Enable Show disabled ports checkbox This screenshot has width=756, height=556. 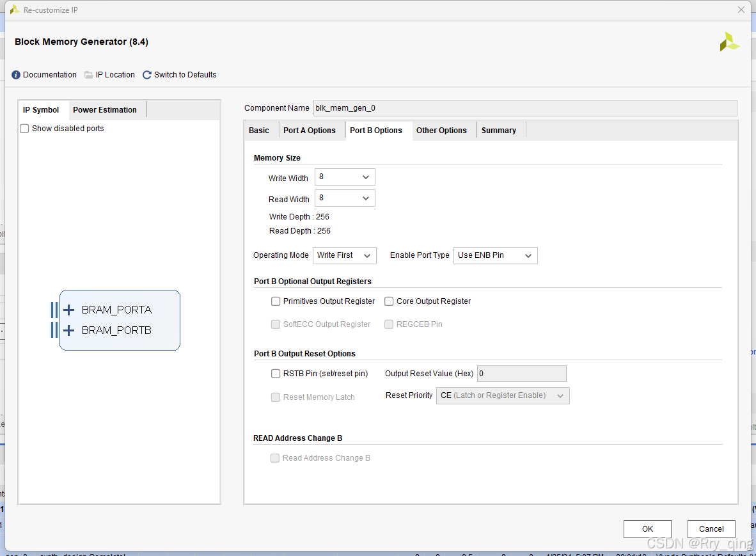tap(24, 128)
